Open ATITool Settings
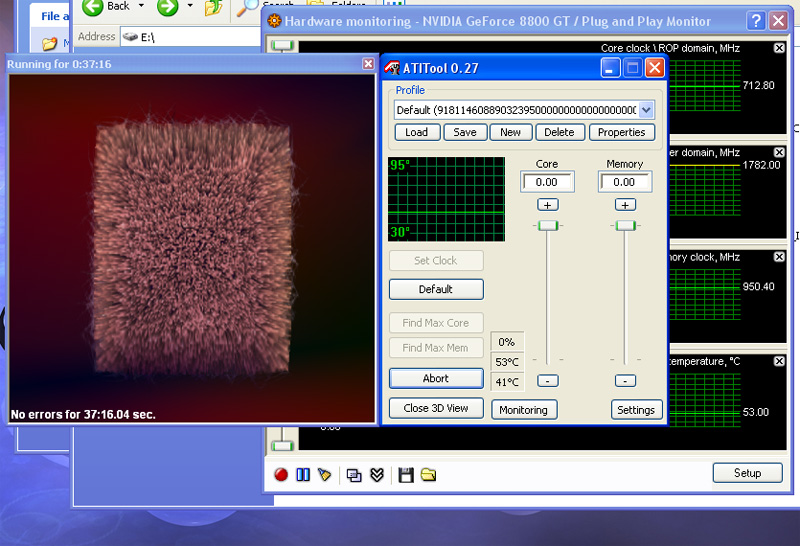 (636, 410)
